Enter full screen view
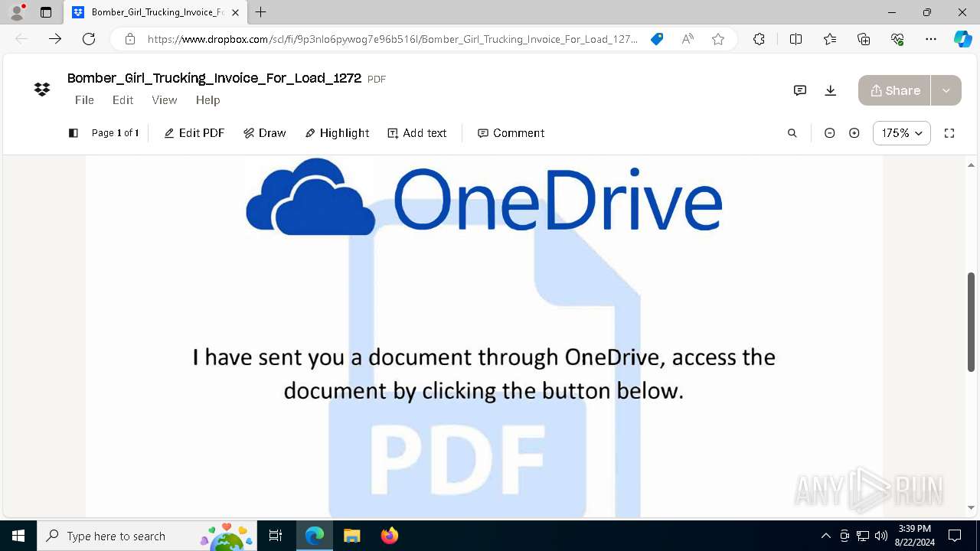980x551 pixels. point(949,133)
